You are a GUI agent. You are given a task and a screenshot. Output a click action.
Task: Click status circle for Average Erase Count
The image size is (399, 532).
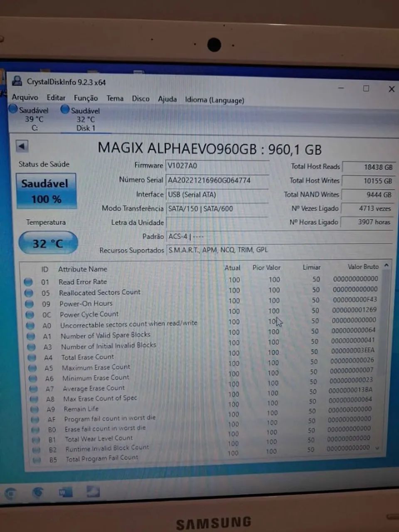pyautogui.click(x=34, y=389)
